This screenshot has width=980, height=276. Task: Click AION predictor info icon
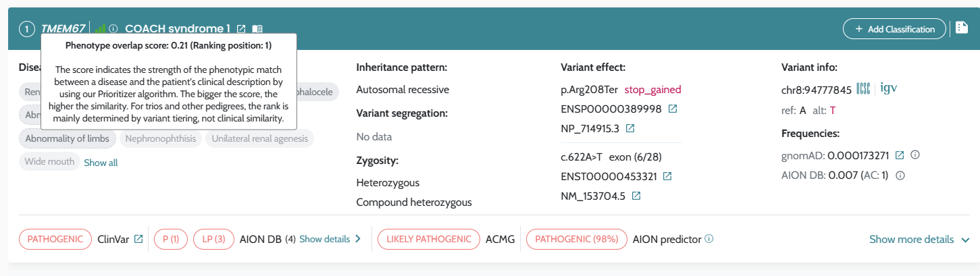point(708,239)
